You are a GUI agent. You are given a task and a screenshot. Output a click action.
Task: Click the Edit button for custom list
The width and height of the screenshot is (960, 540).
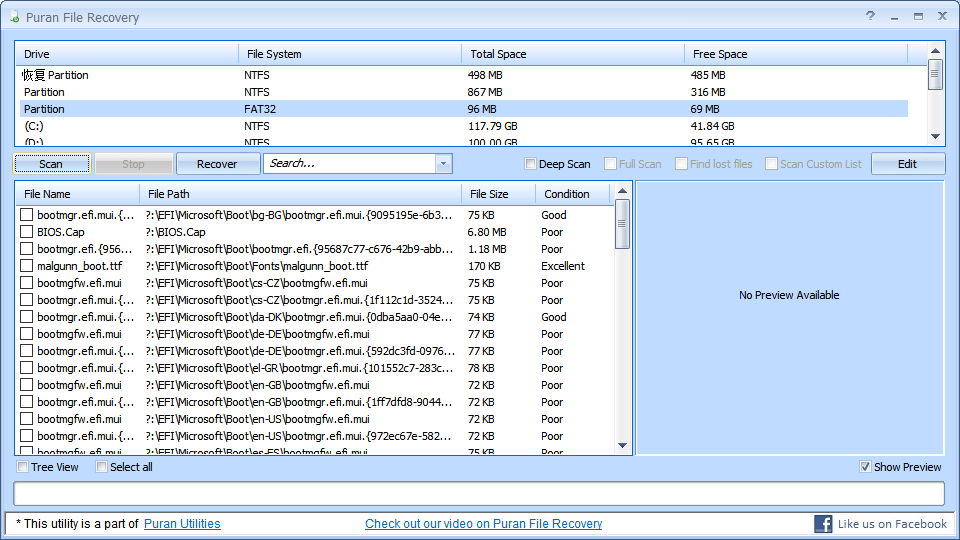click(x=907, y=163)
